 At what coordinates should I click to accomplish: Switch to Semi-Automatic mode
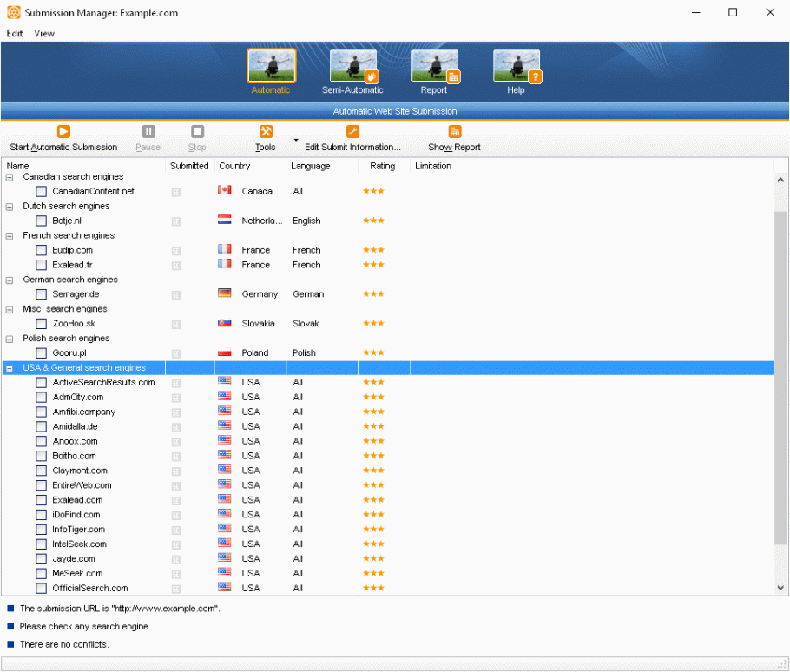352,68
